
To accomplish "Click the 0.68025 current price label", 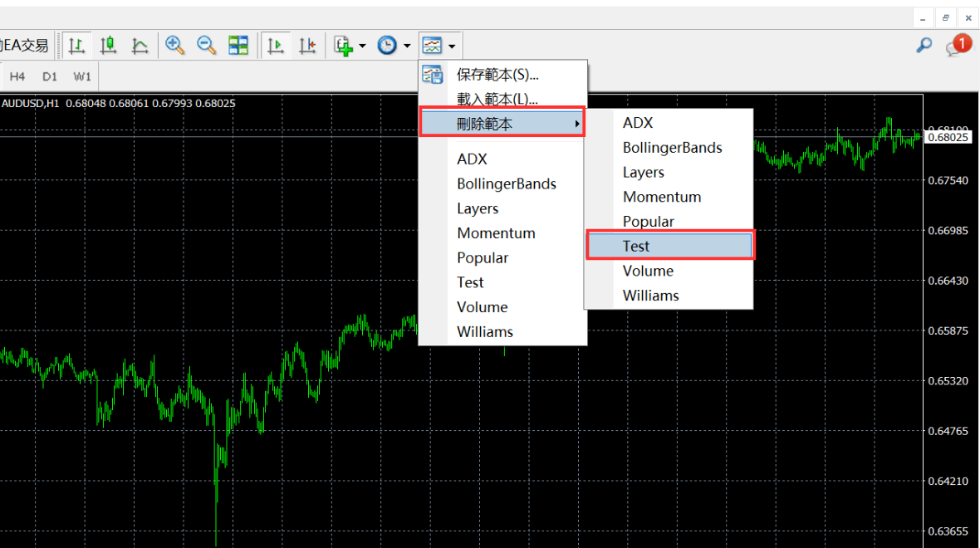I will click(x=948, y=137).
